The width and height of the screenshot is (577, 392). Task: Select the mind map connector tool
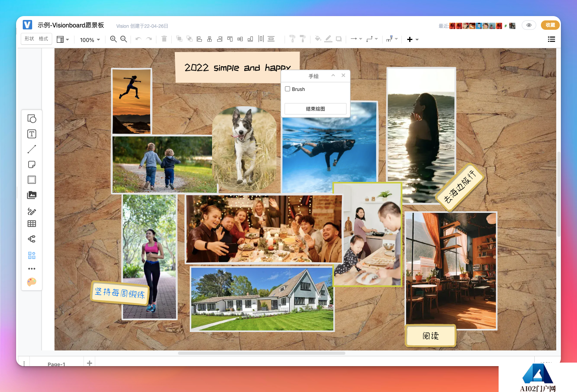(32, 239)
